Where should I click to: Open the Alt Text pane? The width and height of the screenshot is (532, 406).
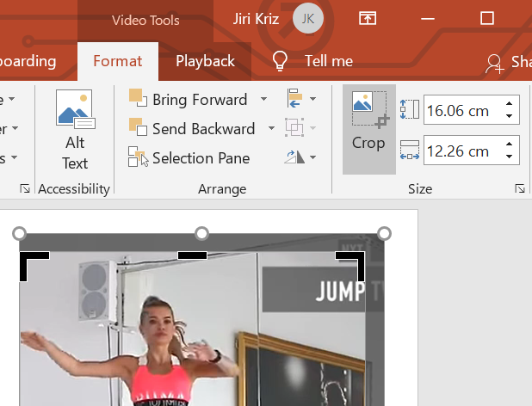[75, 130]
